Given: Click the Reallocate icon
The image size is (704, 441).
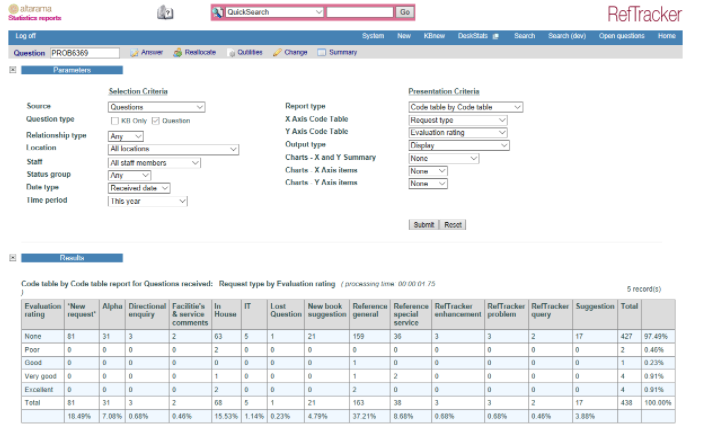Looking at the screenshot, I should point(177,51).
